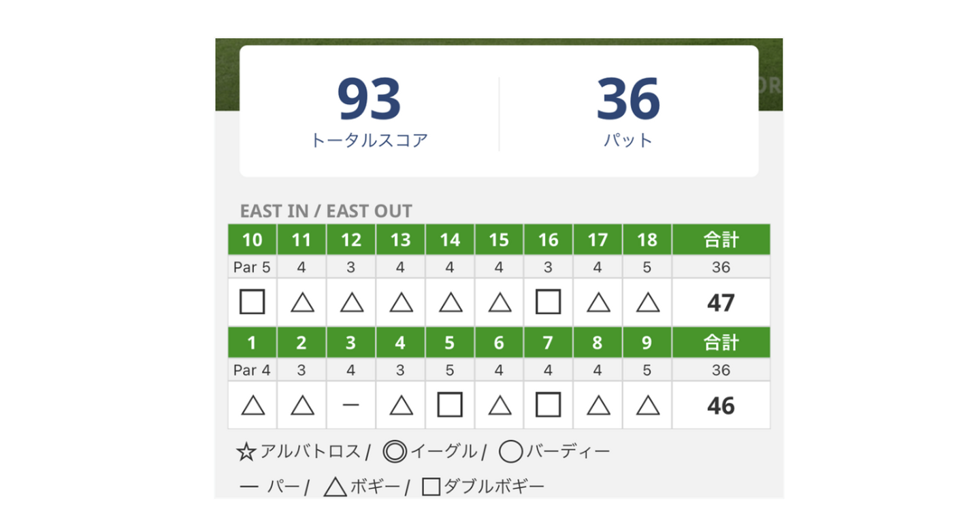The height and width of the screenshot is (512, 980).
Task: Select the hole 12 header cell
Action: (x=350, y=240)
